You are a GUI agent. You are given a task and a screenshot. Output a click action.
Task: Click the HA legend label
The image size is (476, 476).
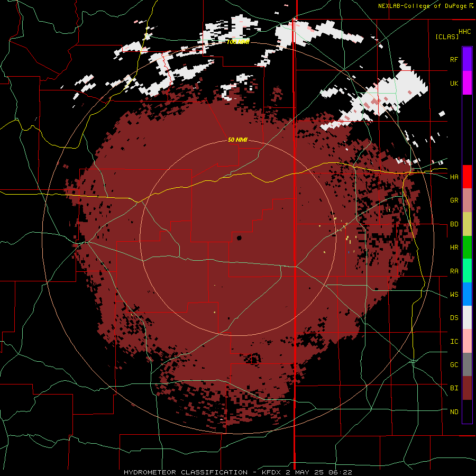pyautogui.click(x=454, y=177)
